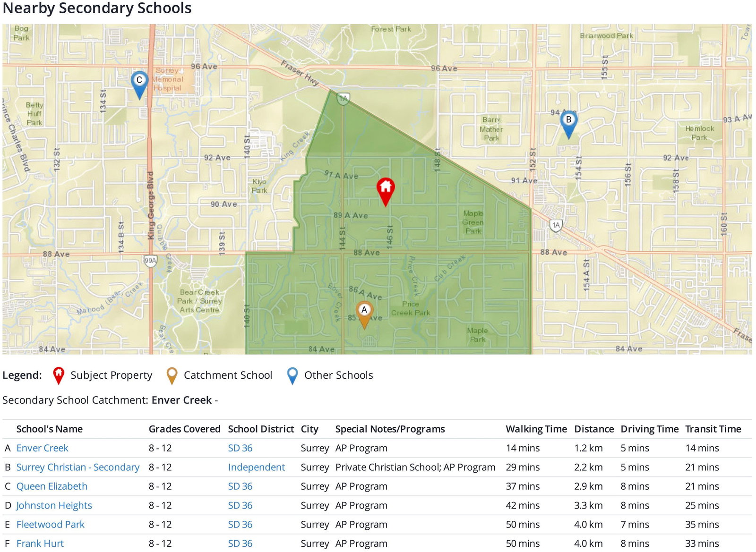Image resolution: width=756 pixels, height=552 pixels.
Task: Click the Hemlock Park map label
Action: (700, 133)
